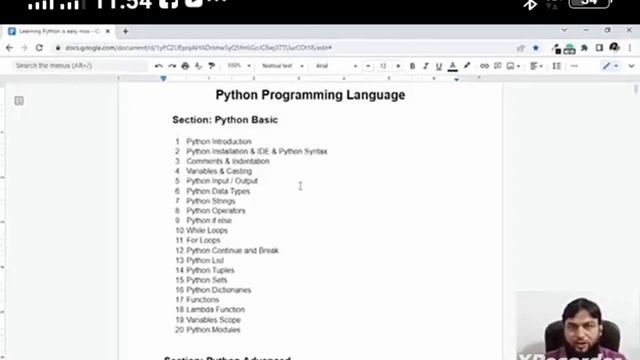Click the Python Data Types line
The width and height of the screenshot is (640, 360).
[218, 191]
